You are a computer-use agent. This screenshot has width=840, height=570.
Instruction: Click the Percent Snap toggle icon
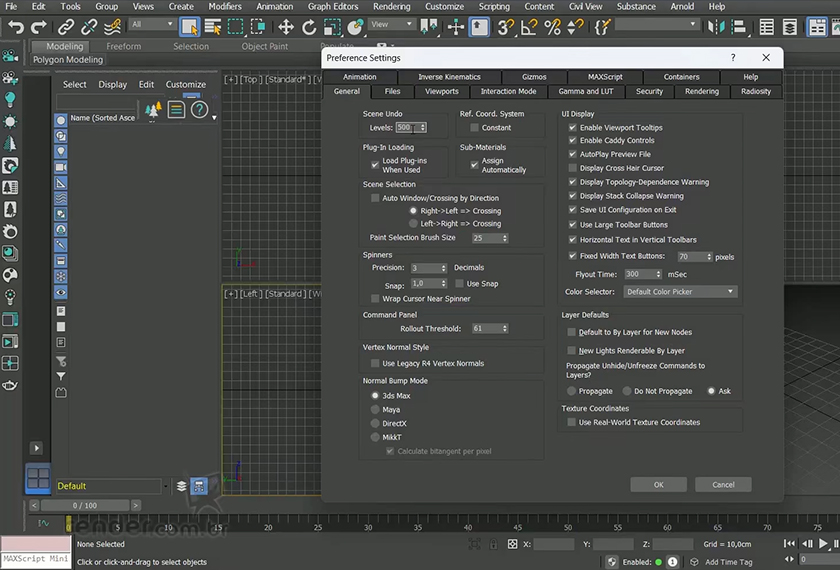point(552,27)
